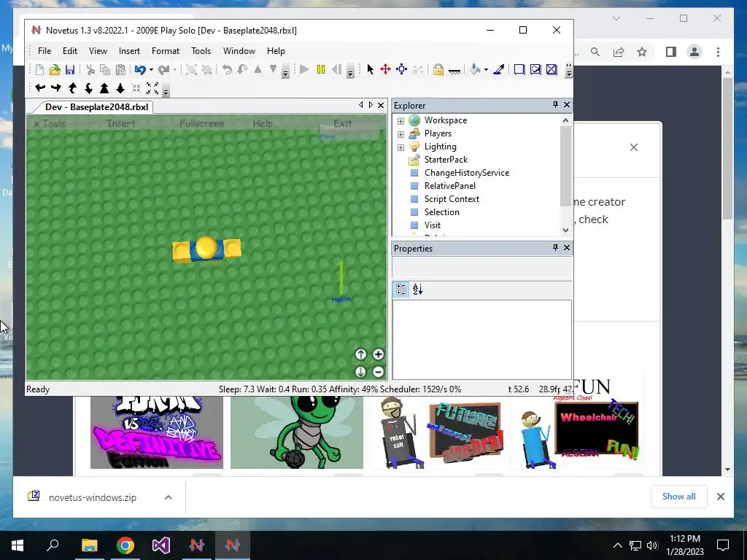Click the blue Undo arrow
Viewport: 747px width, 560px height.
140,69
